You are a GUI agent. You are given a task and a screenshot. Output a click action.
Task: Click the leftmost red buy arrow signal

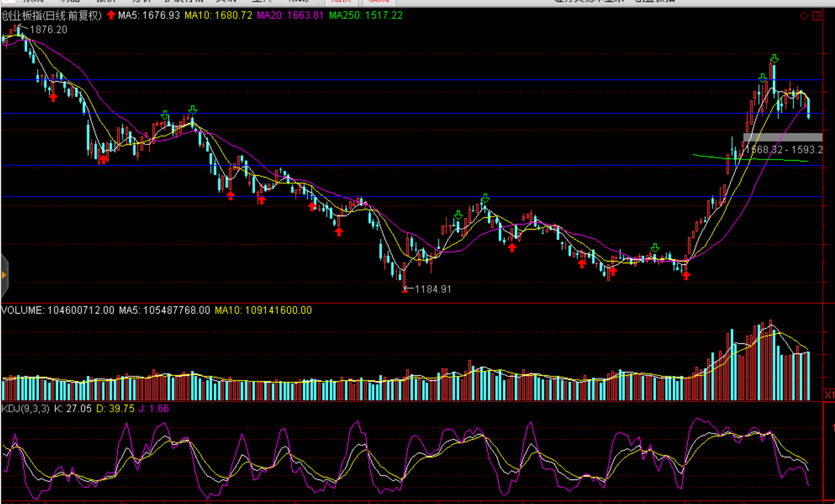[x=53, y=97]
